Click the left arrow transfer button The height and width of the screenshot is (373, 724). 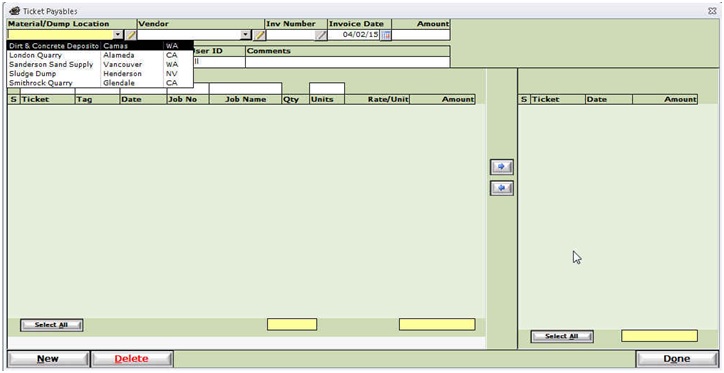[501, 188]
